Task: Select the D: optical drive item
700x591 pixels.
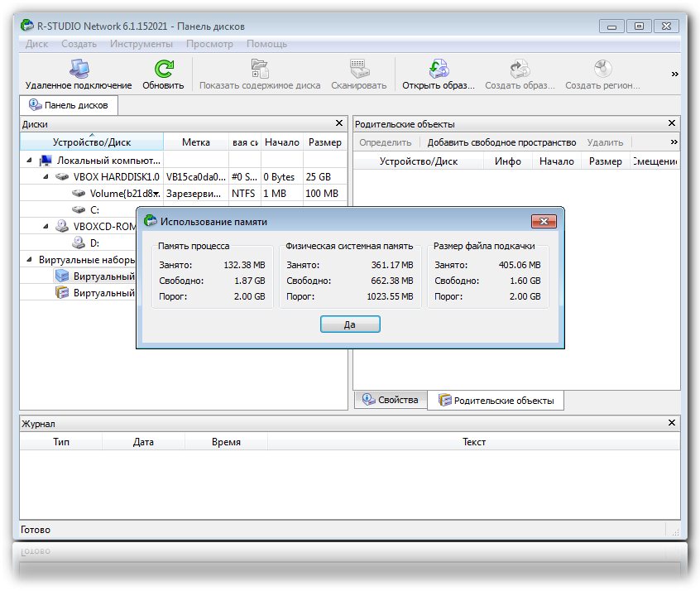Action: click(x=94, y=243)
